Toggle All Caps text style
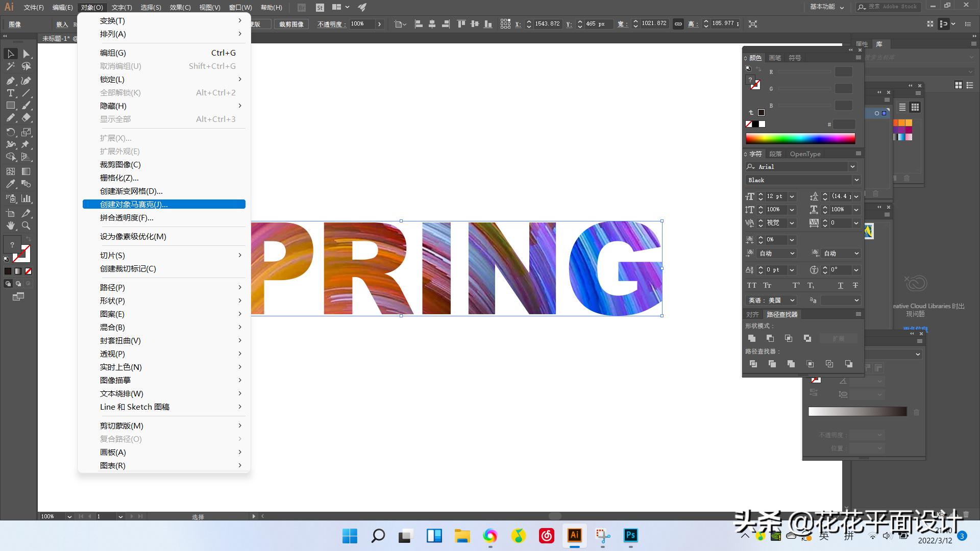Image resolution: width=980 pixels, height=551 pixels. (x=752, y=285)
